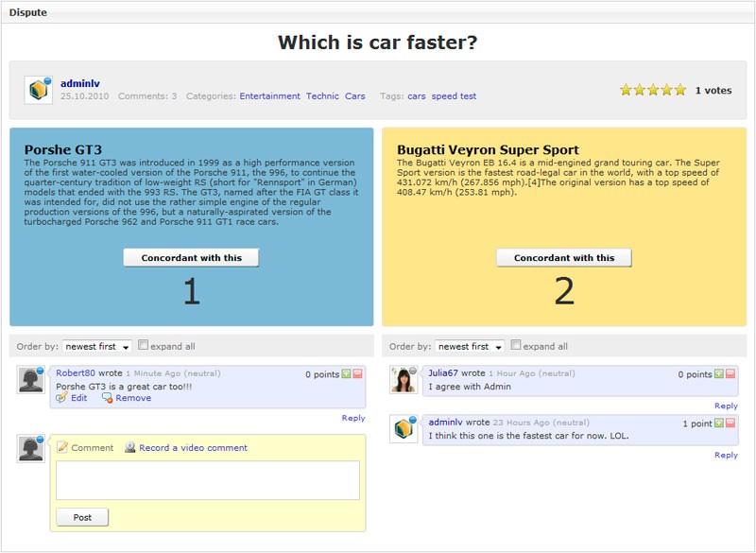
Task: Upvote Robert80's comment with the green plus
Action: click(x=346, y=373)
